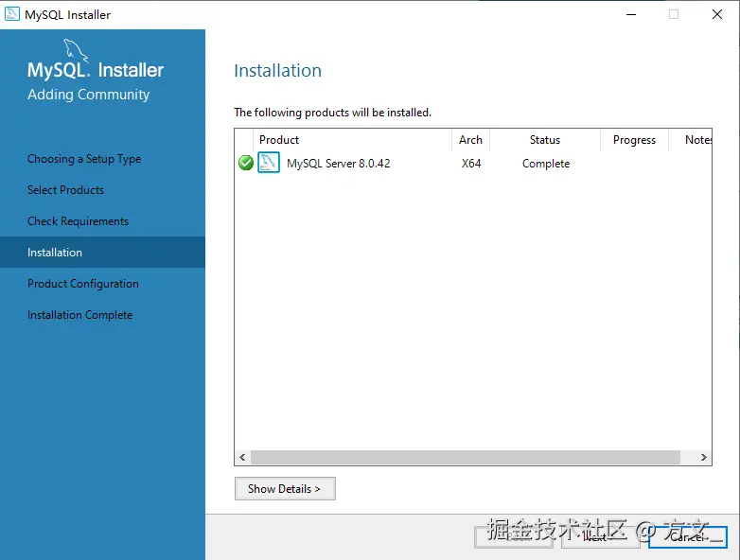Go to Choosing a Setup Type step

[x=84, y=159]
